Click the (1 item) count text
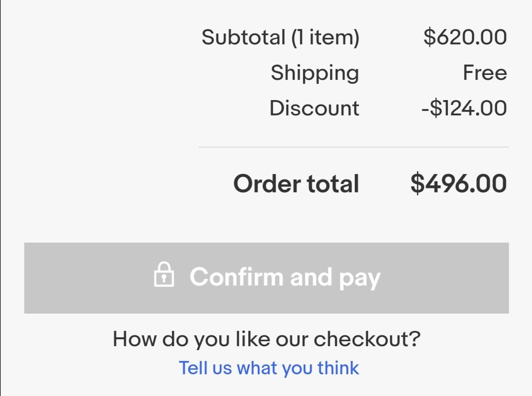Image resolution: width=532 pixels, height=396 pixels. point(325,37)
